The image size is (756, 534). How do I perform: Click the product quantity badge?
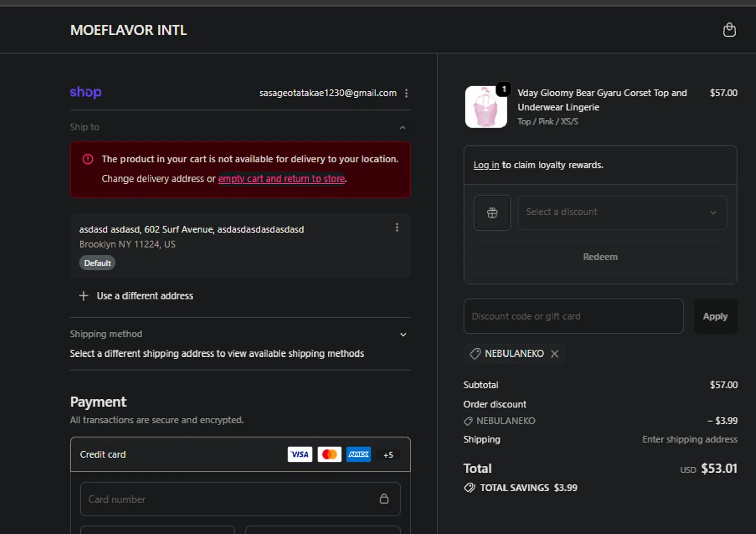click(503, 89)
